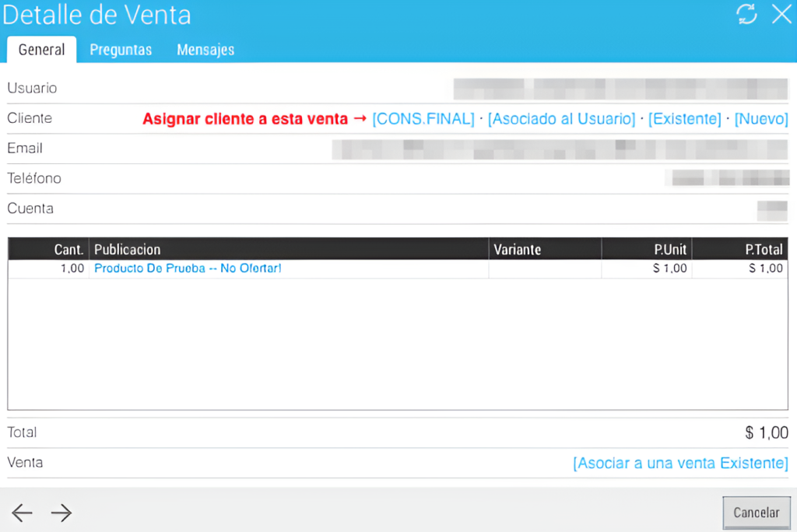Sort by the Publicacion column header
The width and height of the screenshot is (797, 532).
pos(289,249)
